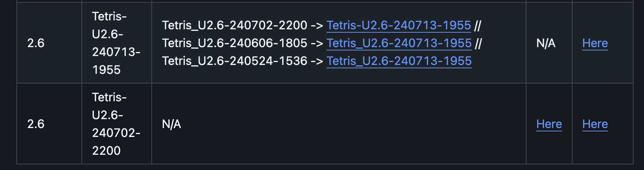Click the plain text Tetris_U2.6-240524-1536 source build
Viewport: 644px width, 170px height.
tap(235, 61)
